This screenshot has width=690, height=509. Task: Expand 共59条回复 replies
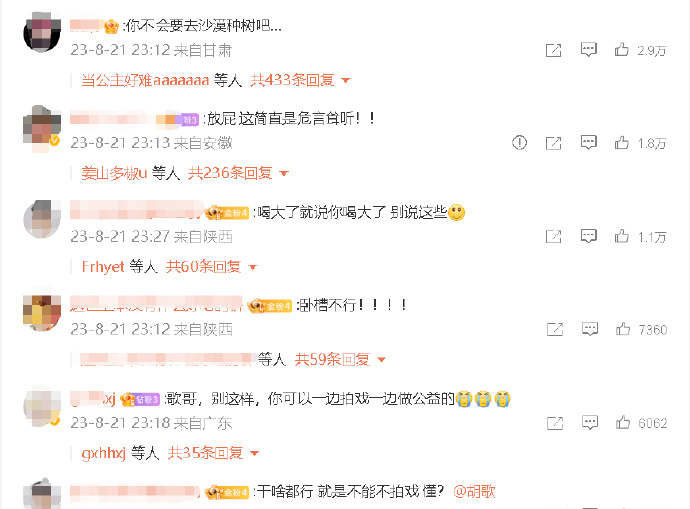click(340, 359)
